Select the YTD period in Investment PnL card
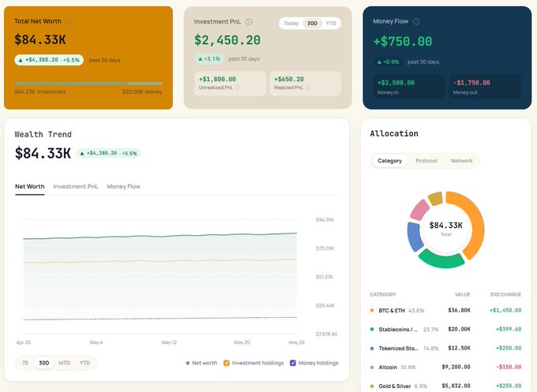This screenshot has height=392, width=537. pyautogui.click(x=331, y=23)
